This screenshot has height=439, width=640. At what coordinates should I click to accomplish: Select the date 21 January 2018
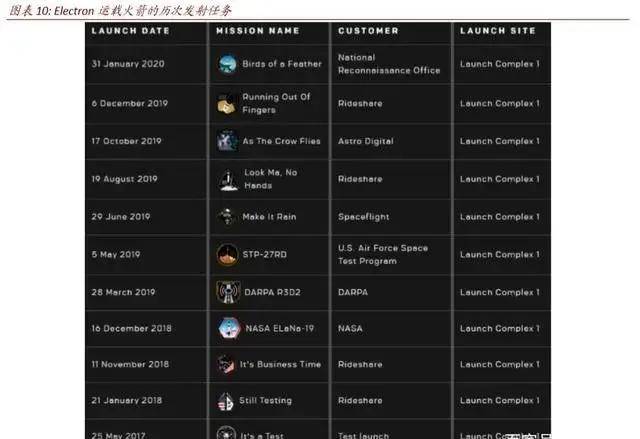127,401
